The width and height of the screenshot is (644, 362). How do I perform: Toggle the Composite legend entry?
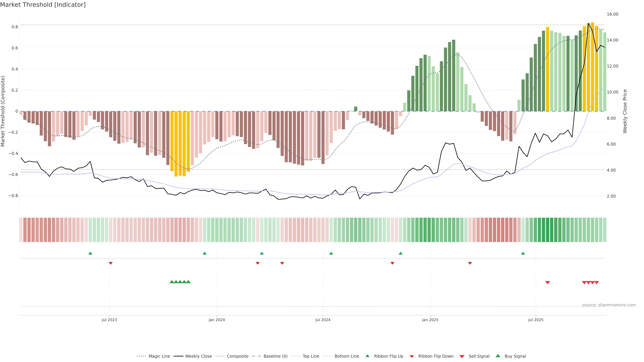[237, 356]
